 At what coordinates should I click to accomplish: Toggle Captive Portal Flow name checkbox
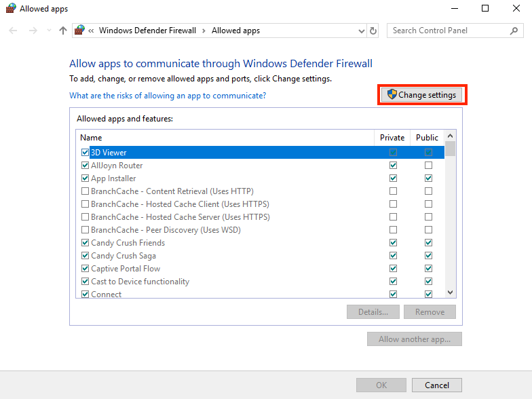coord(85,269)
